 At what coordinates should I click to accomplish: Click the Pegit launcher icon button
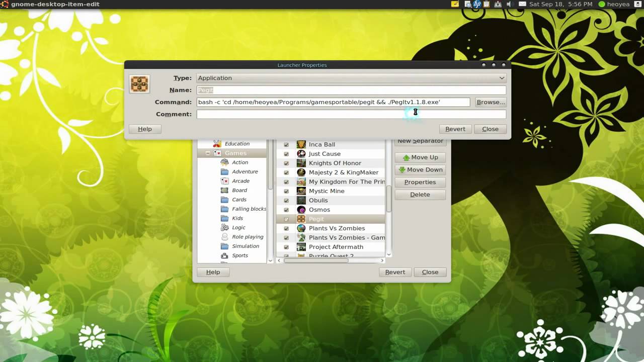[139, 83]
